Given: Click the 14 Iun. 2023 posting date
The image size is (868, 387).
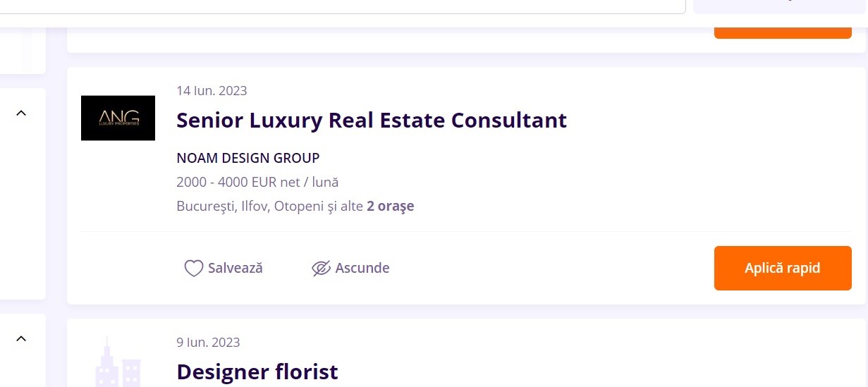Looking at the screenshot, I should pos(212,90).
